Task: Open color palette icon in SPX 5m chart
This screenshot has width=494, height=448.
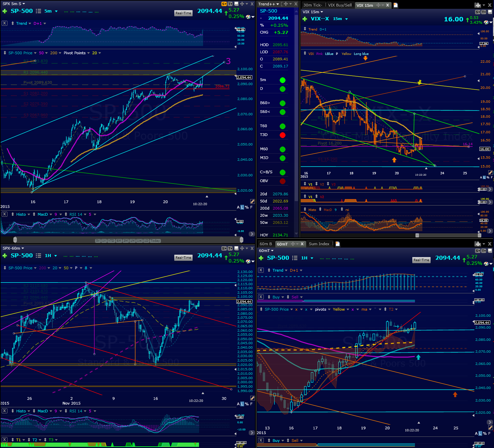Action: (249, 17)
